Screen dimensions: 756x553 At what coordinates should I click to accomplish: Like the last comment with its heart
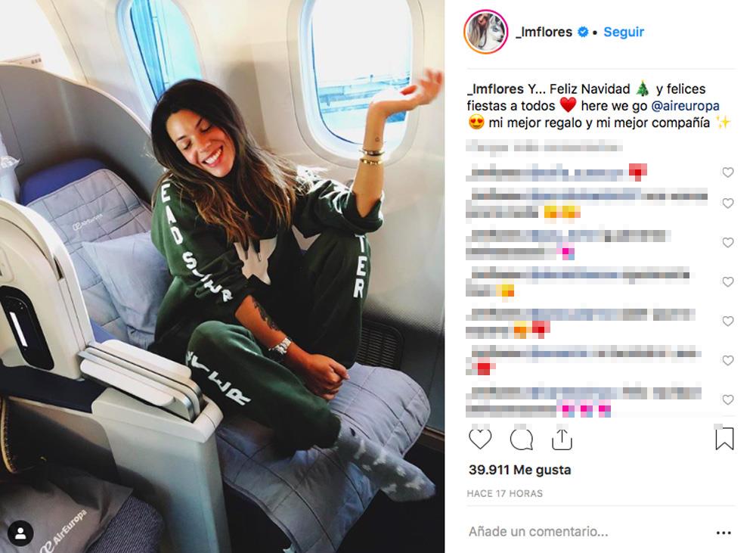tap(727, 399)
